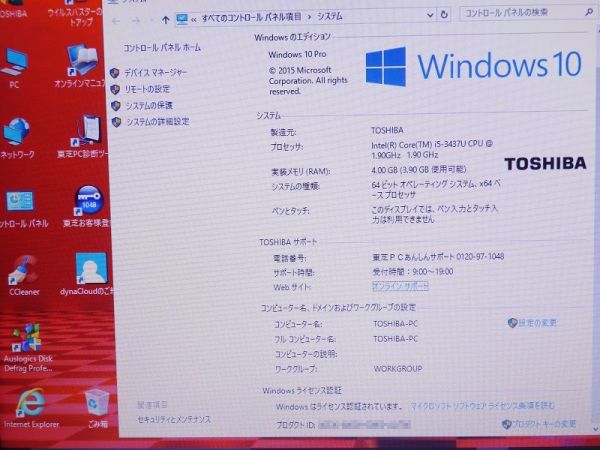Open システムの詳細設定 link
This screenshot has width=600, height=450.
(x=158, y=122)
